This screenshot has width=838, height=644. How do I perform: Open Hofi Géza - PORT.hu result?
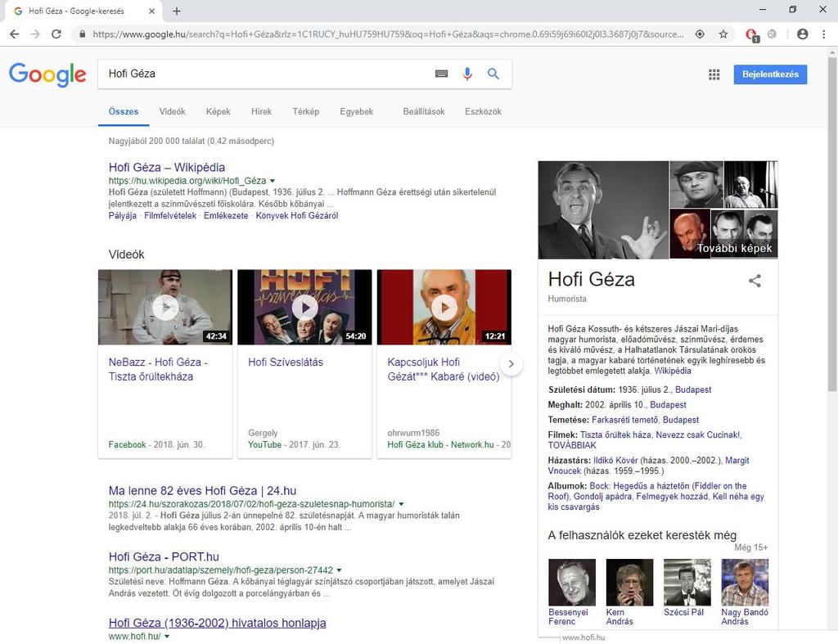tap(164, 557)
